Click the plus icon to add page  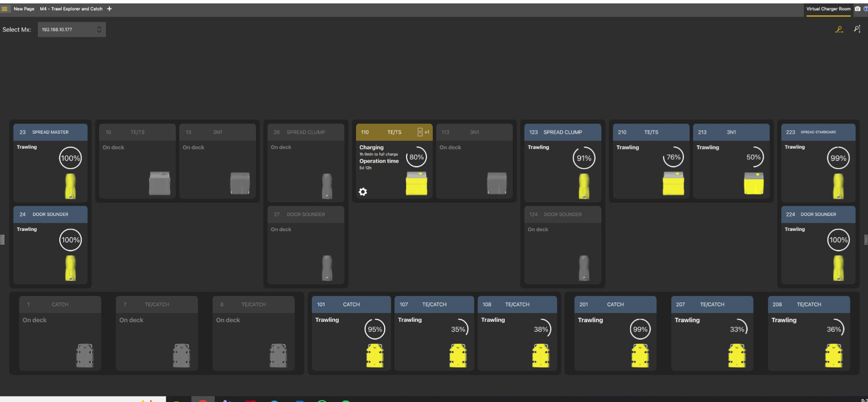[109, 9]
